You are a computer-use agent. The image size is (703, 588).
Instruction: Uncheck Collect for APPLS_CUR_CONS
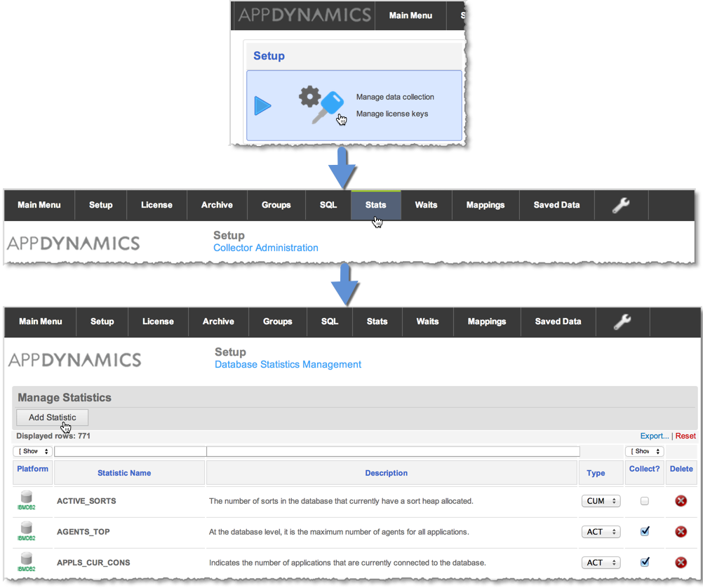(x=645, y=562)
